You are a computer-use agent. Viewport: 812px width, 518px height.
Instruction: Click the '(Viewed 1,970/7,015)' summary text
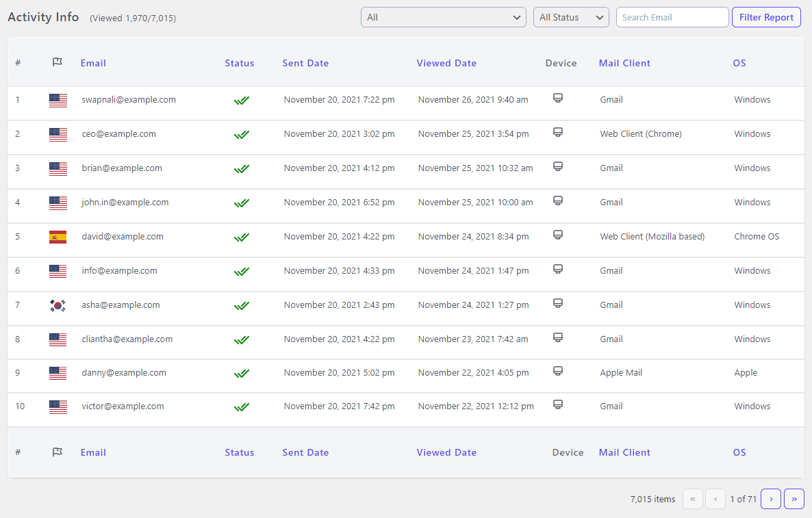(x=133, y=18)
